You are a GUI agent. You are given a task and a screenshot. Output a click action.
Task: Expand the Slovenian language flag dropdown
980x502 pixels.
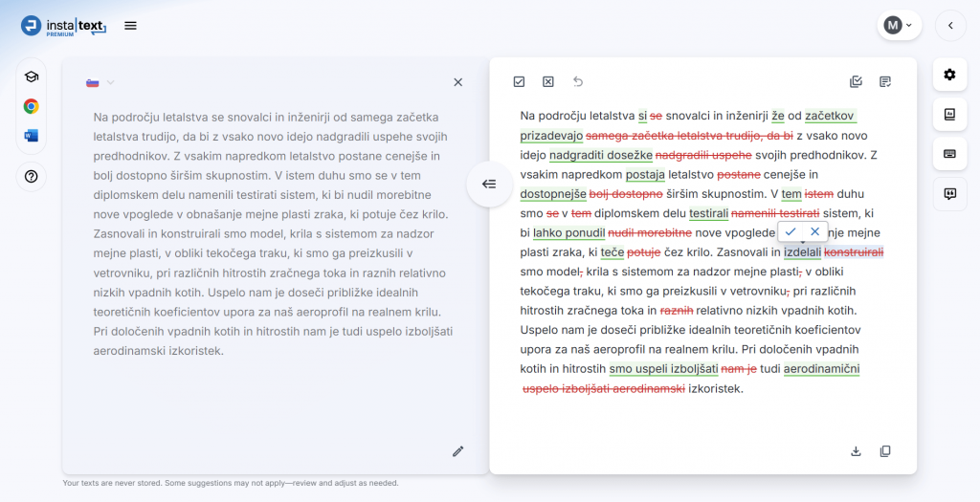click(x=100, y=82)
